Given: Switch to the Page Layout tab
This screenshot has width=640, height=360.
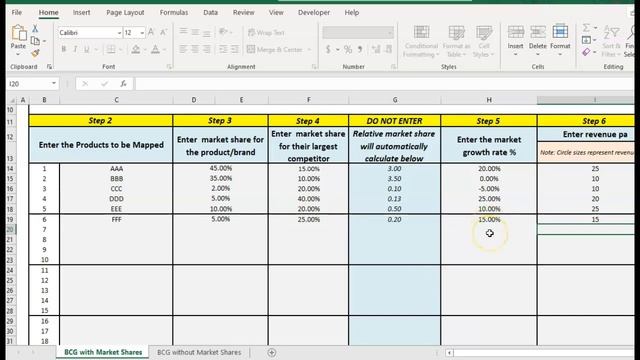Looking at the screenshot, I should (125, 13).
